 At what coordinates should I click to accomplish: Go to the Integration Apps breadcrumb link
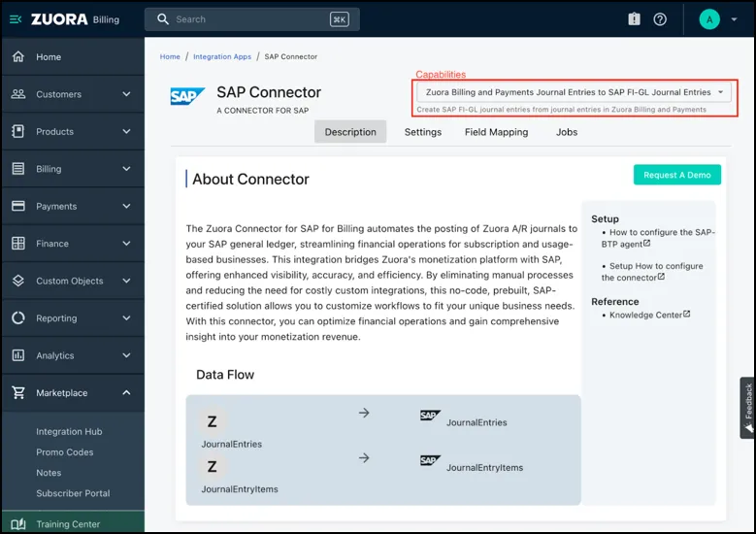(x=222, y=56)
